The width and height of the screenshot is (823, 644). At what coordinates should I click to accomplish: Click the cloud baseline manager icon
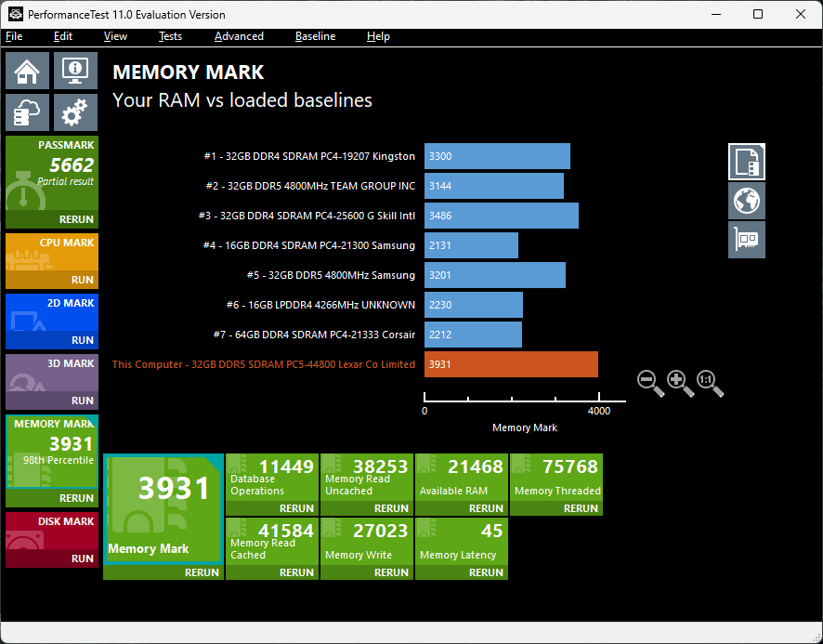click(x=28, y=112)
